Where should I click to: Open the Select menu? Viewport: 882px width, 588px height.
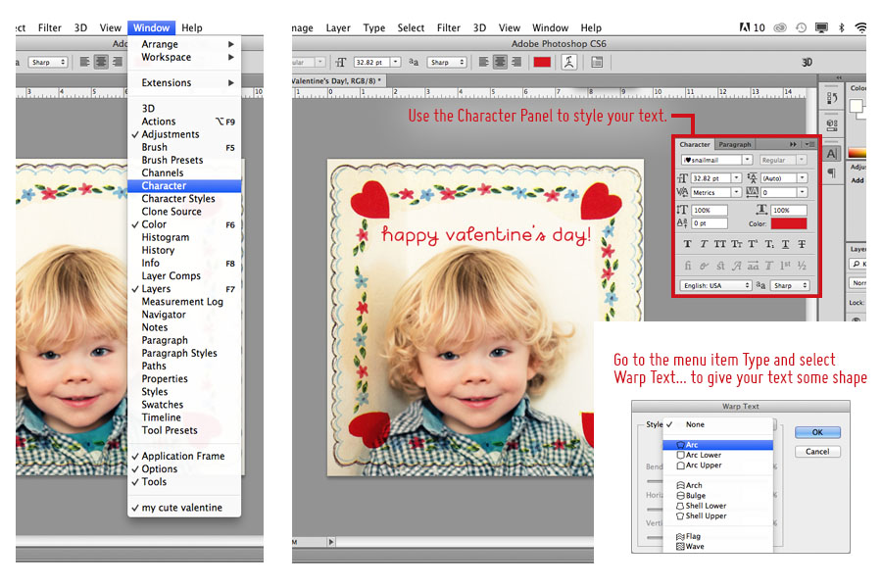[x=411, y=27]
